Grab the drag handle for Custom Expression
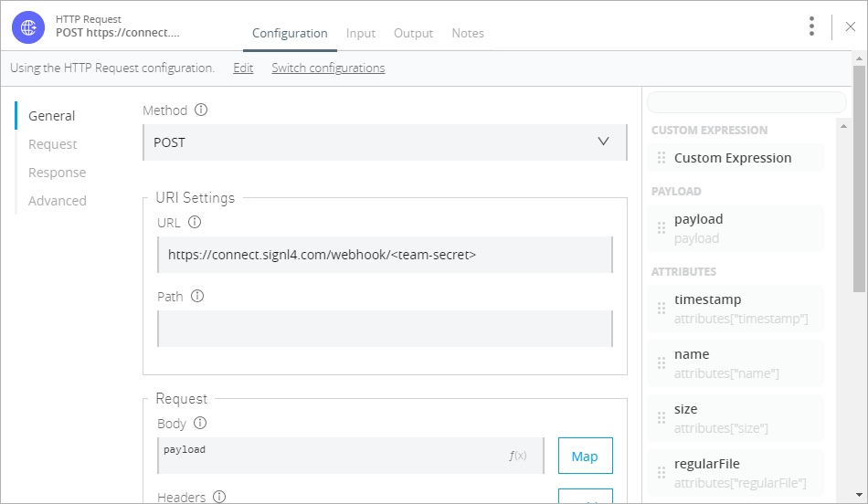This screenshot has width=868, height=504. point(661,158)
